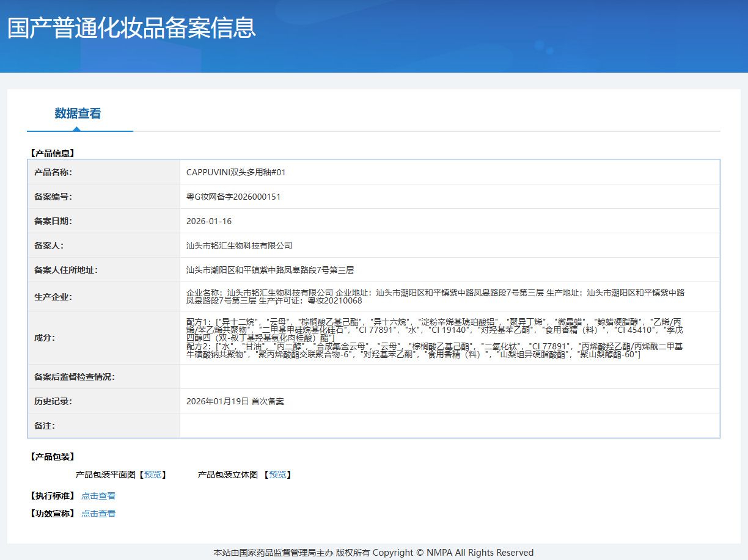
Task: Click the 成分 row label
Action: (x=45, y=338)
